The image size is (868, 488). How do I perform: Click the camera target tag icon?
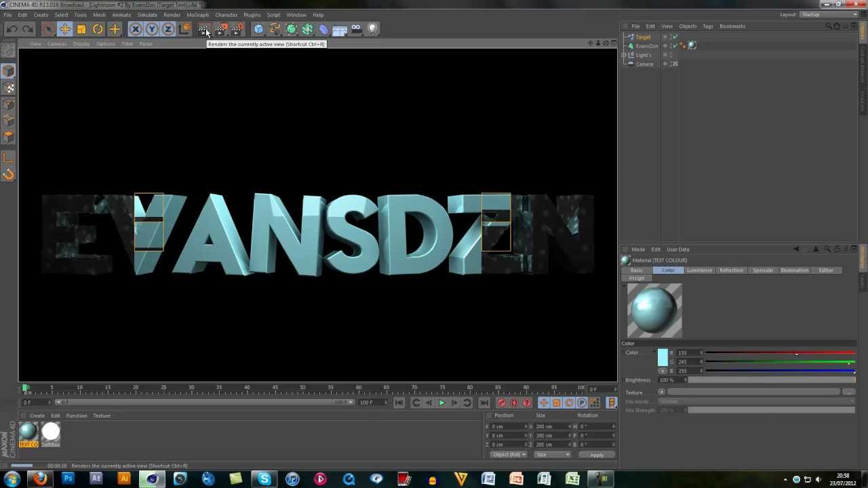pos(675,64)
